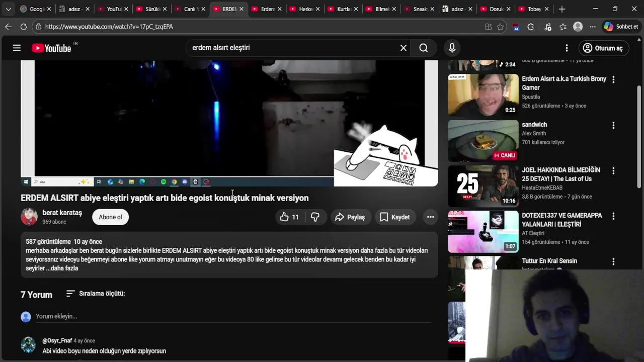Open browser settings and more menu
The width and height of the screenshot is (644, 362).
coord(593,27)
